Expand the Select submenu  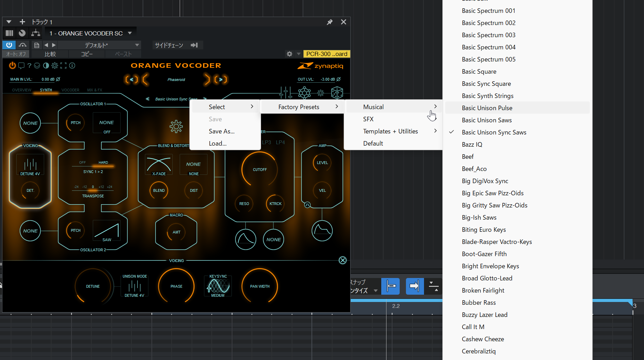tap(226, 107)
